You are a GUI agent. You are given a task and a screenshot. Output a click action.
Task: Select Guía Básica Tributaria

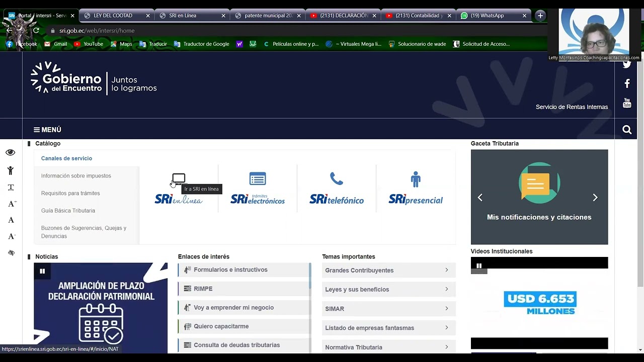68,211
